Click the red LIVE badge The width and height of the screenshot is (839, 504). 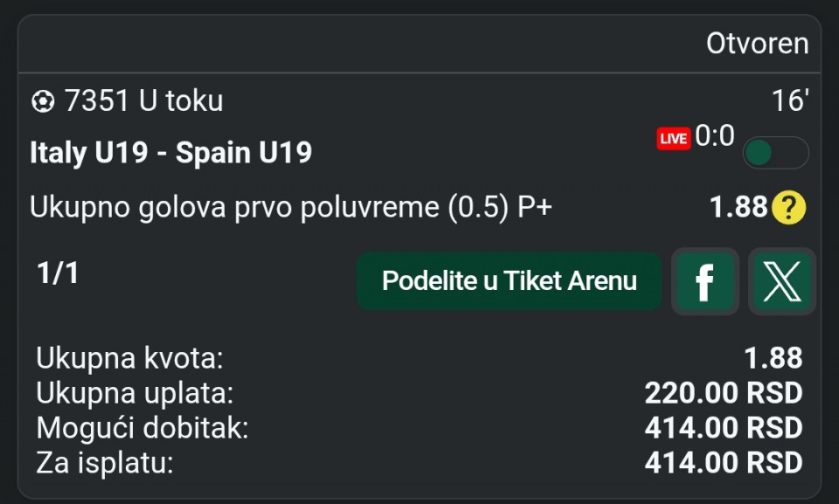674,139
